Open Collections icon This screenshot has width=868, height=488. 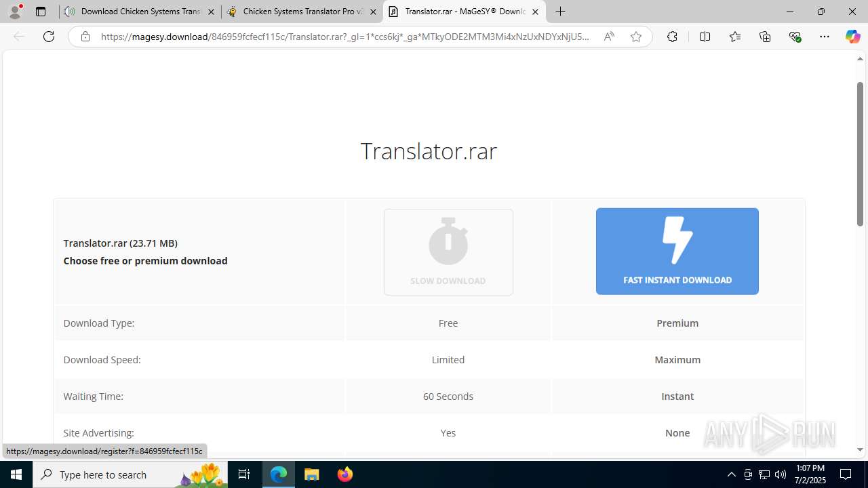[765, 37]
